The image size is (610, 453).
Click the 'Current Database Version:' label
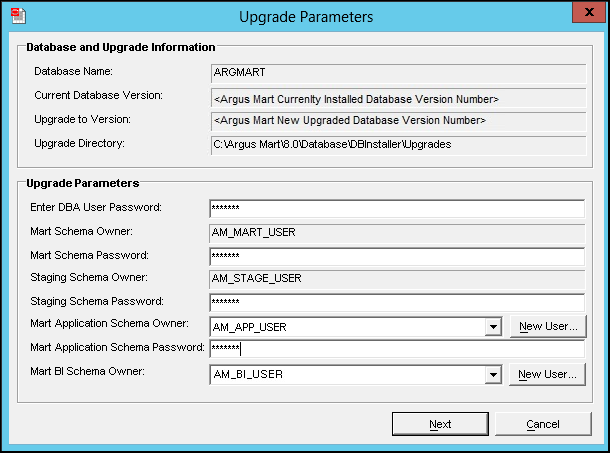coord(98,95)
